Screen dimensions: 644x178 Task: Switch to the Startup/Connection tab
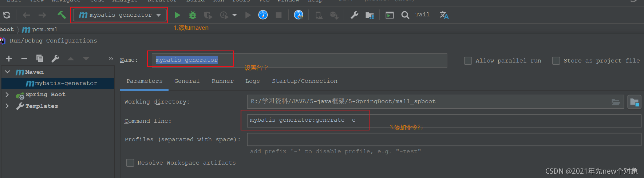pos(305,81)
